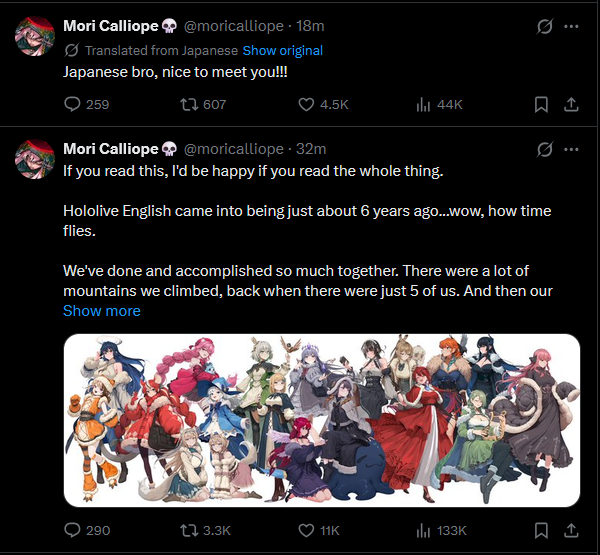Open Mori Calliope avatar on first post
Image resolution: width=600 pixels, height=555 pixels.
(35, 36)
